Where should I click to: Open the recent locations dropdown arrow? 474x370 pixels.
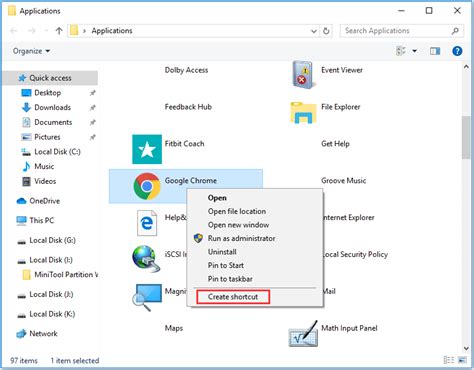point(46,31)
